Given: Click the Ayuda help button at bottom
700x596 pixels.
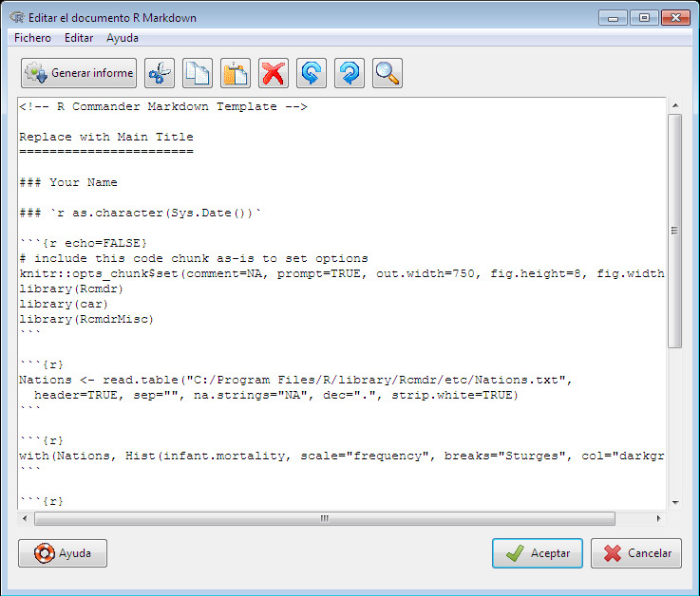Looking at the screenshot, I should click(63, 553).
